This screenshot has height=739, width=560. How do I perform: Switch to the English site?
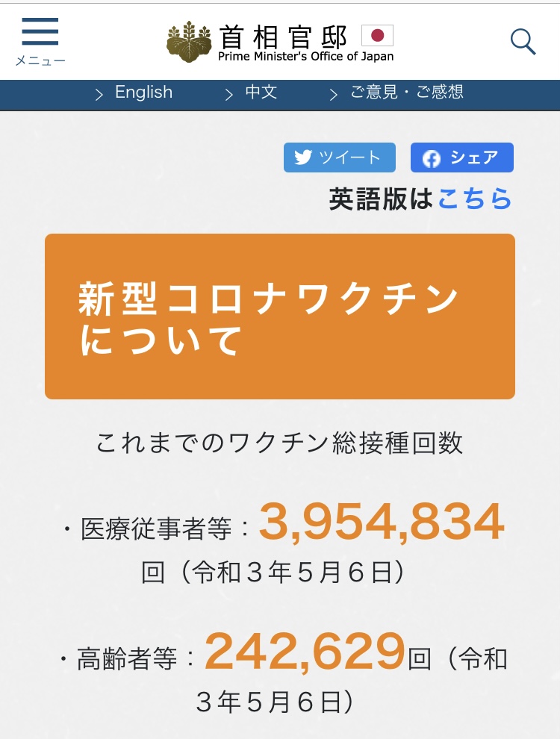(x=144, y=92)
